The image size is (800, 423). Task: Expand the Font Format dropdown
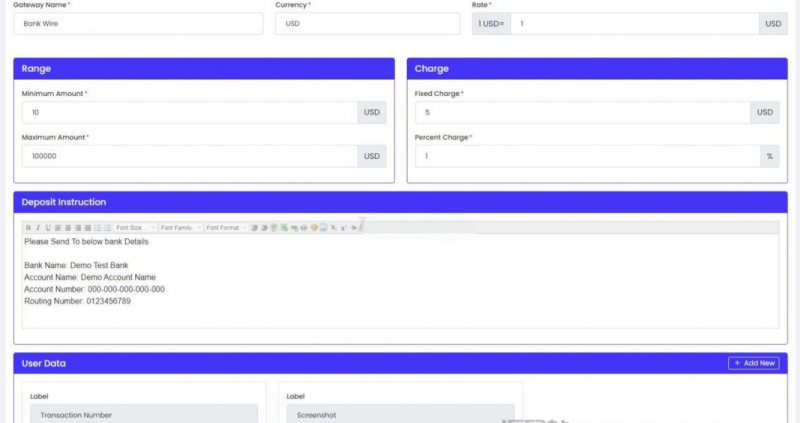tap(226, 228)
